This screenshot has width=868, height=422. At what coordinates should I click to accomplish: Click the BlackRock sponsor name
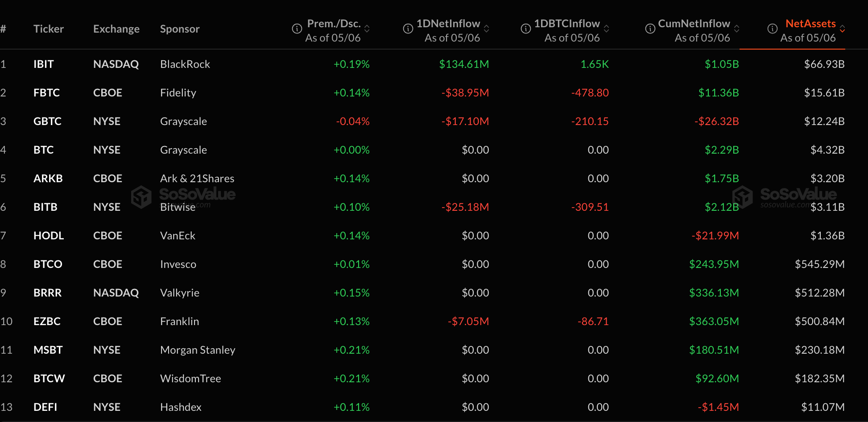coord(185,64)
